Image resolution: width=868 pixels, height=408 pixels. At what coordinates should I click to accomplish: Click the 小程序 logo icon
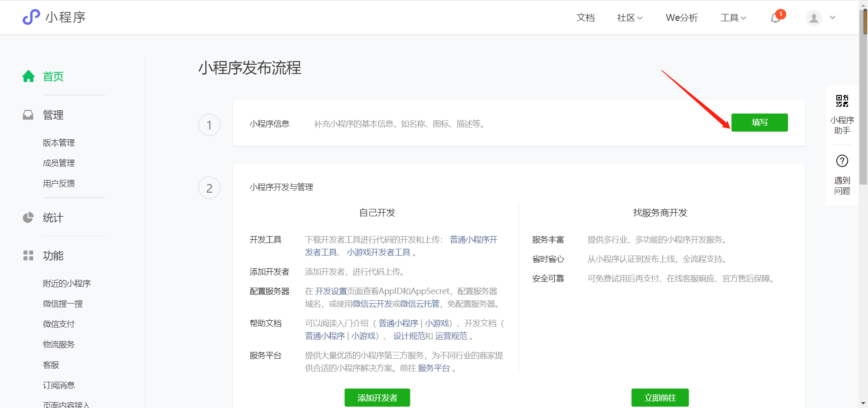pyautogui.click(x=31, y=17)
